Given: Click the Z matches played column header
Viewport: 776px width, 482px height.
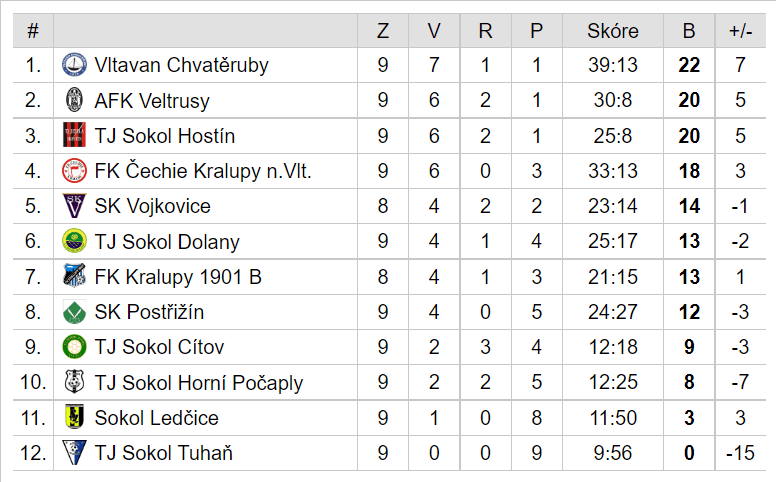Looking at the screenshot, I should [383, 31].
